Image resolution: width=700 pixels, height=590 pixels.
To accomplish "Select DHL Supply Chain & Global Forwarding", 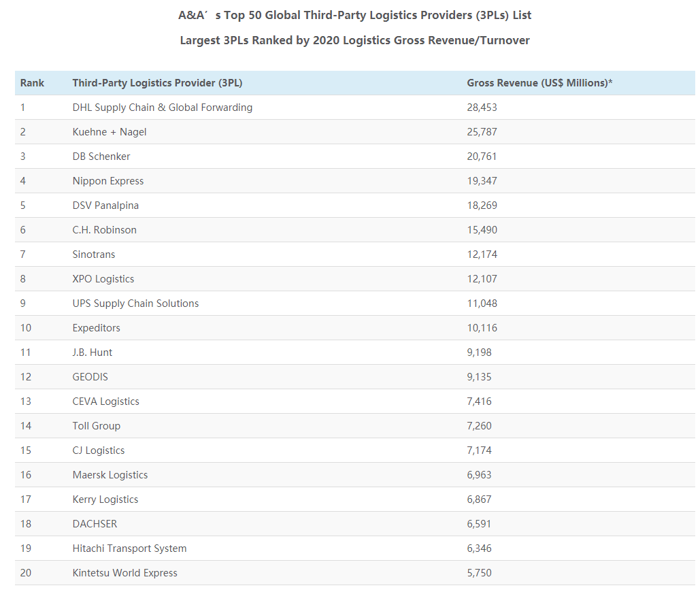I will 162,108.
